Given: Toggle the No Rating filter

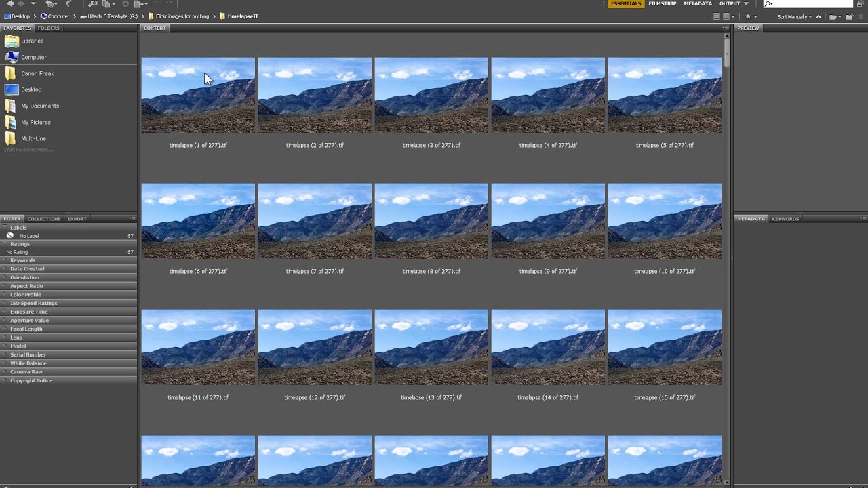Looking at the screenshot, I should pos(68,252).
